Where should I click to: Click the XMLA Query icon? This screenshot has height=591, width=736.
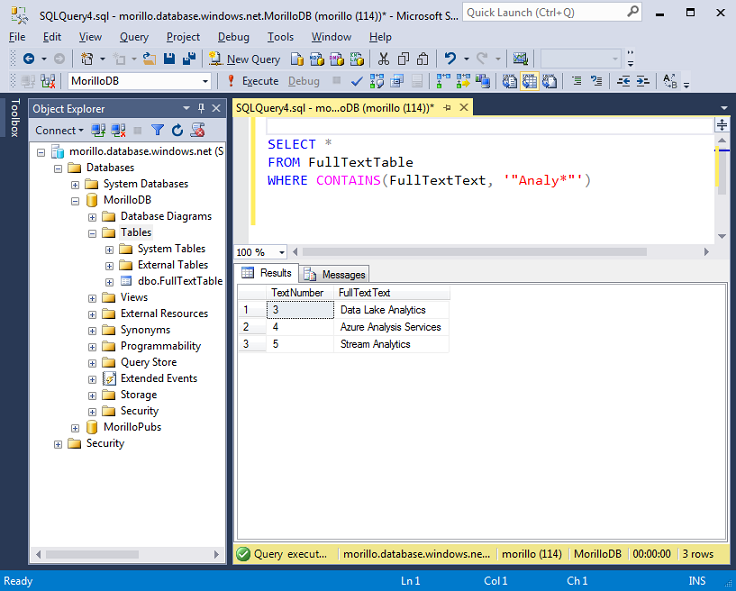tap(357, 59)
